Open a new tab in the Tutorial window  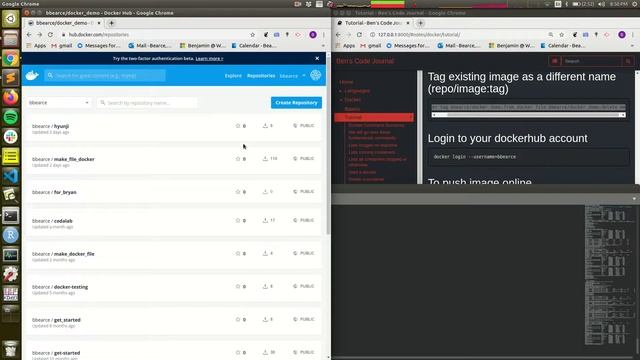click(420, 23)
